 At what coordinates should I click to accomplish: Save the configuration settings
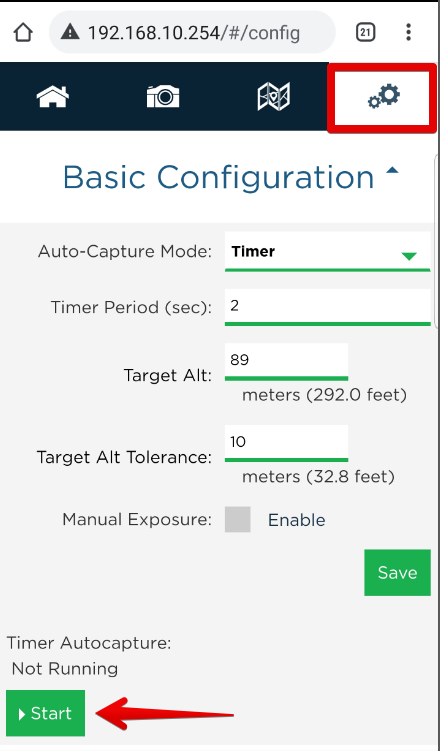tap(397, 573)
